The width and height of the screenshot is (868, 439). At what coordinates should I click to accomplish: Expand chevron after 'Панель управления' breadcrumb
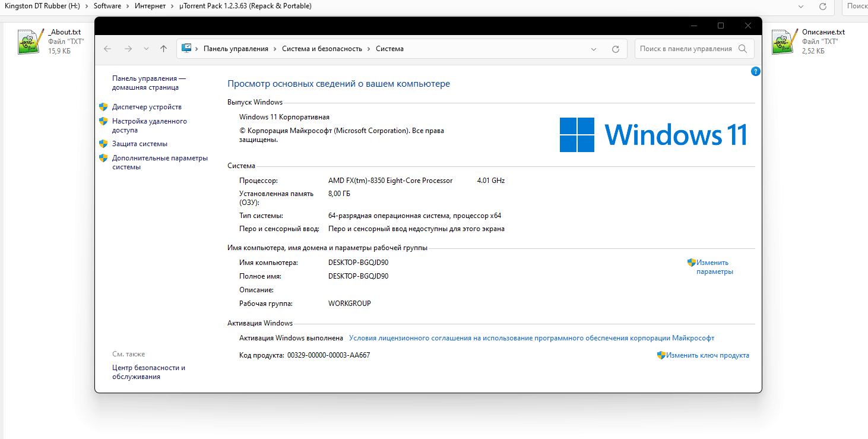[275, 49]
